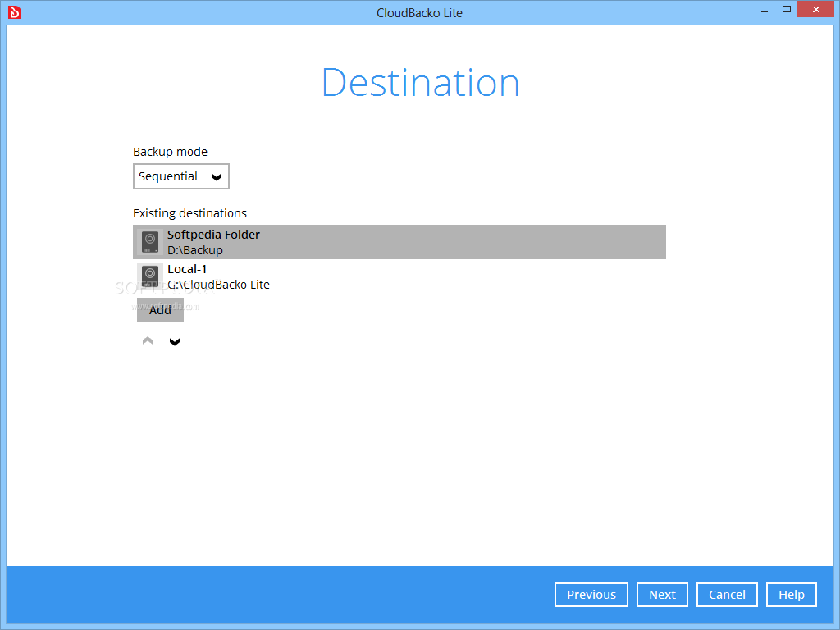Click the Softpedia Folder drive icon
Viewport: 840px width, 630px height.
click(x=150, y=242)
